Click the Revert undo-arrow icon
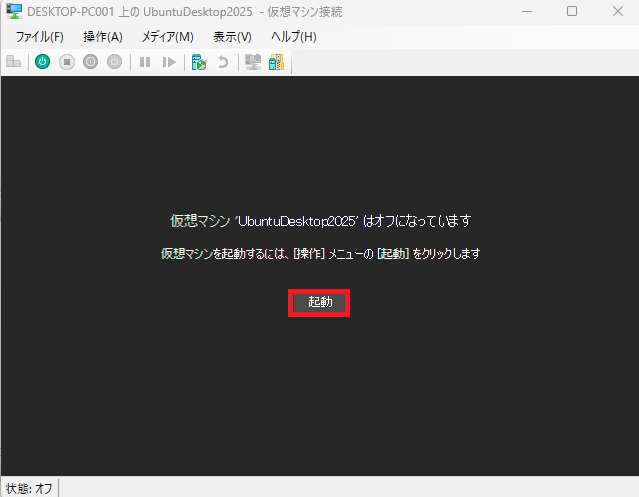 [223, 62]
